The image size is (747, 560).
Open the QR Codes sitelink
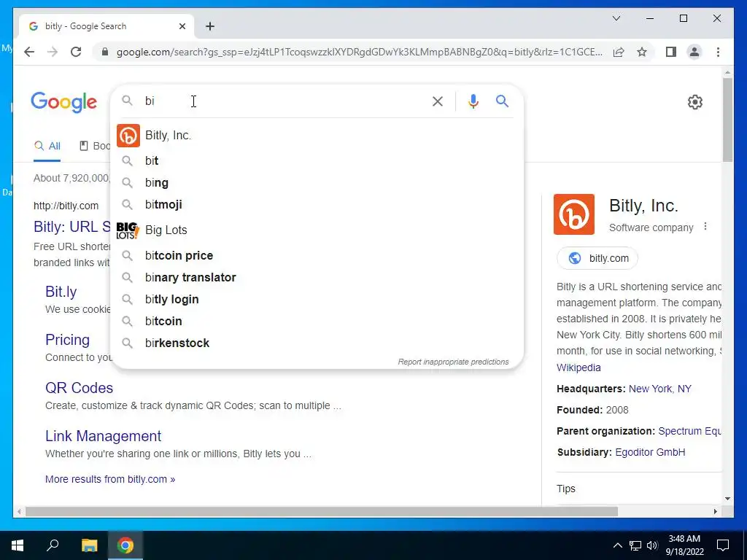pos(79,388)
